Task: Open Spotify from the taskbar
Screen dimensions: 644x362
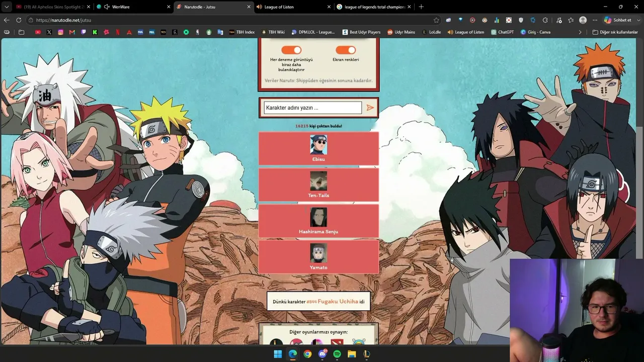Action: tap(337, 354)
